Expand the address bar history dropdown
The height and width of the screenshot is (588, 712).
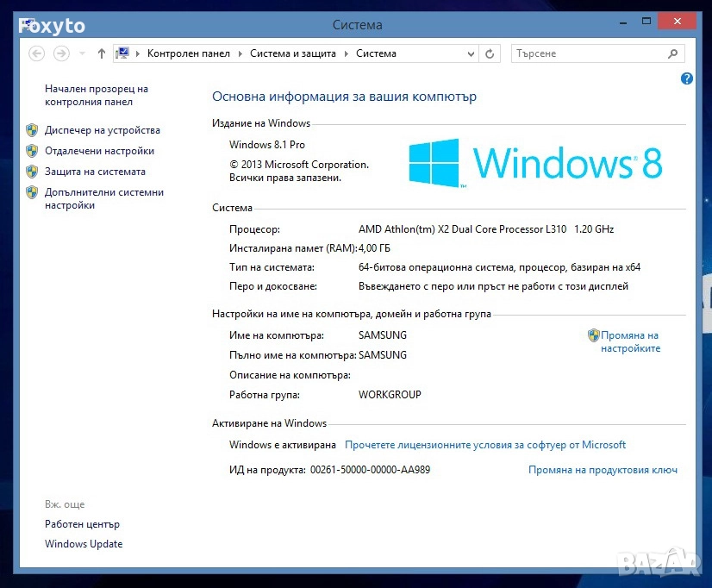469,53
